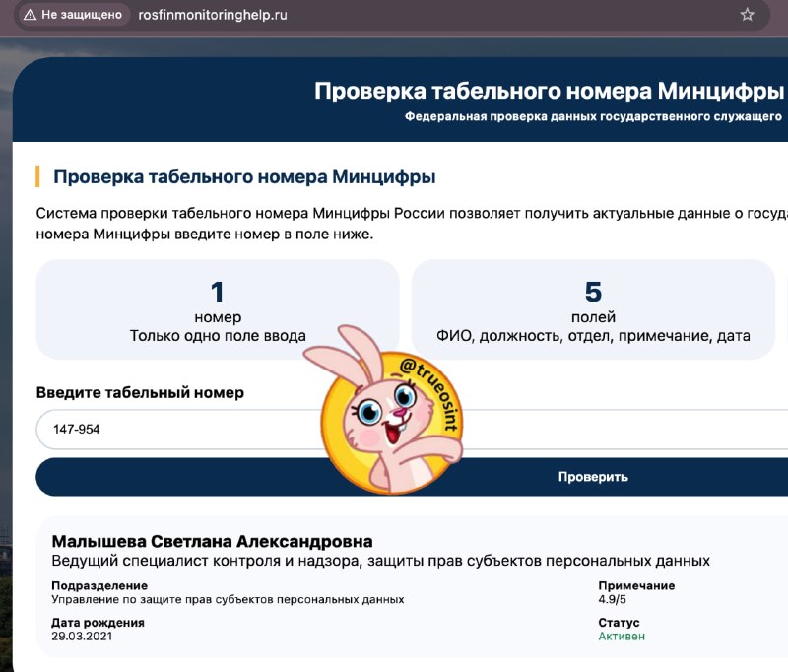Click the page header 'Проверка табельного номера Минцифры'

point(550,91)
